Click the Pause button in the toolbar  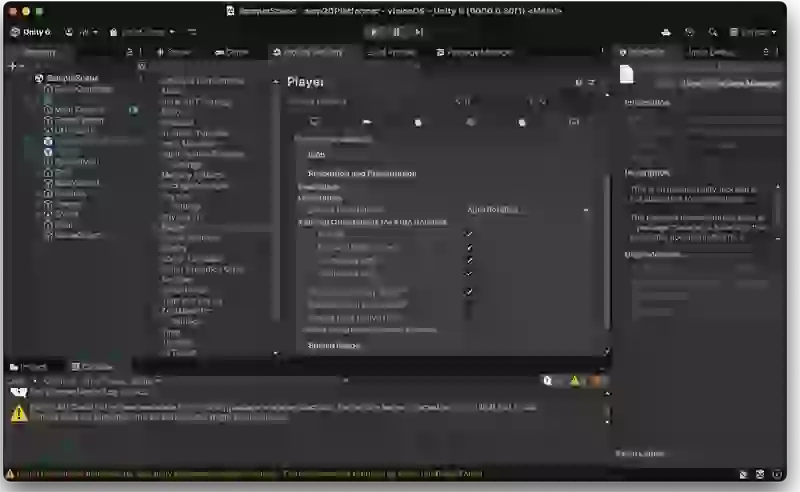[x=396, y=32]
